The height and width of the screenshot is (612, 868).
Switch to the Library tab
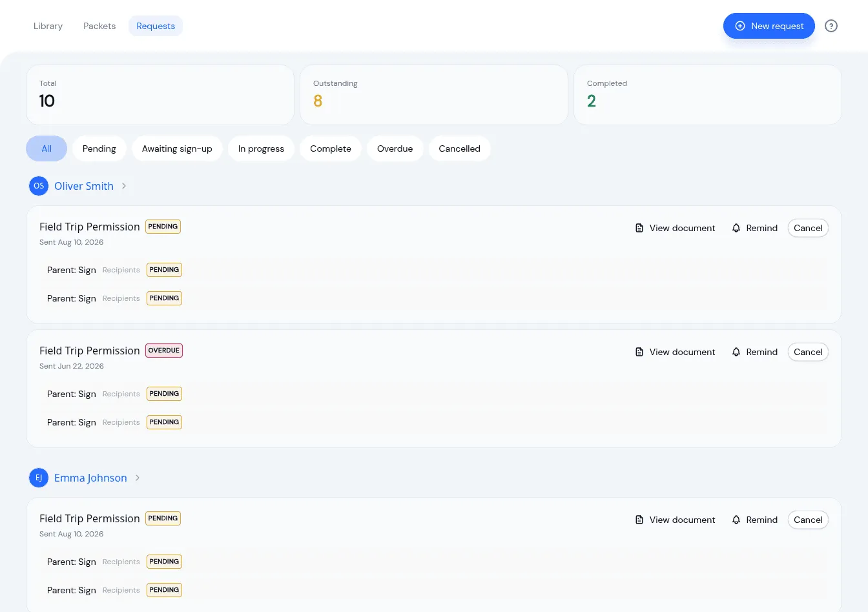click(x=48, y=26)
